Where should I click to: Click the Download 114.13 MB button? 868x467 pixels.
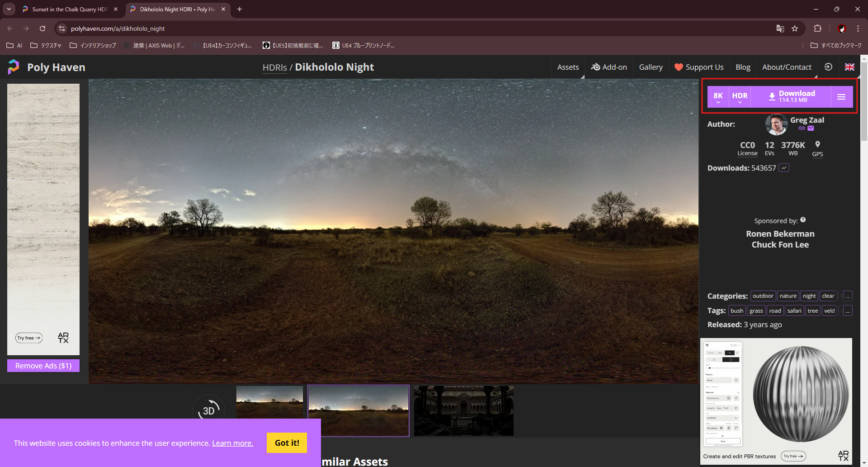(x=791, y=97)
